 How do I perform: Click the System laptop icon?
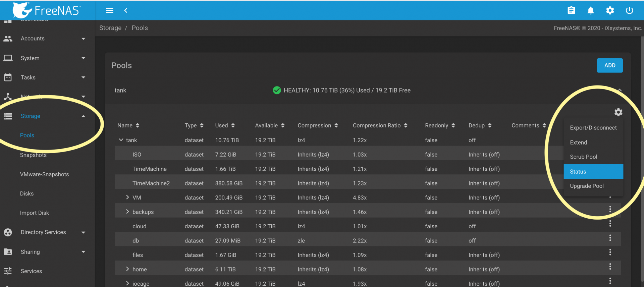point(8,58)
